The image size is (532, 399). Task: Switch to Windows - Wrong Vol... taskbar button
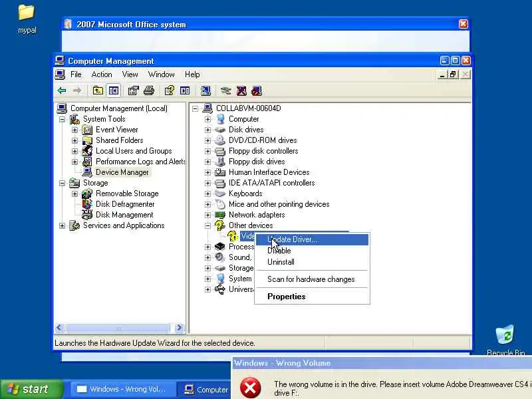pos(122,389)
